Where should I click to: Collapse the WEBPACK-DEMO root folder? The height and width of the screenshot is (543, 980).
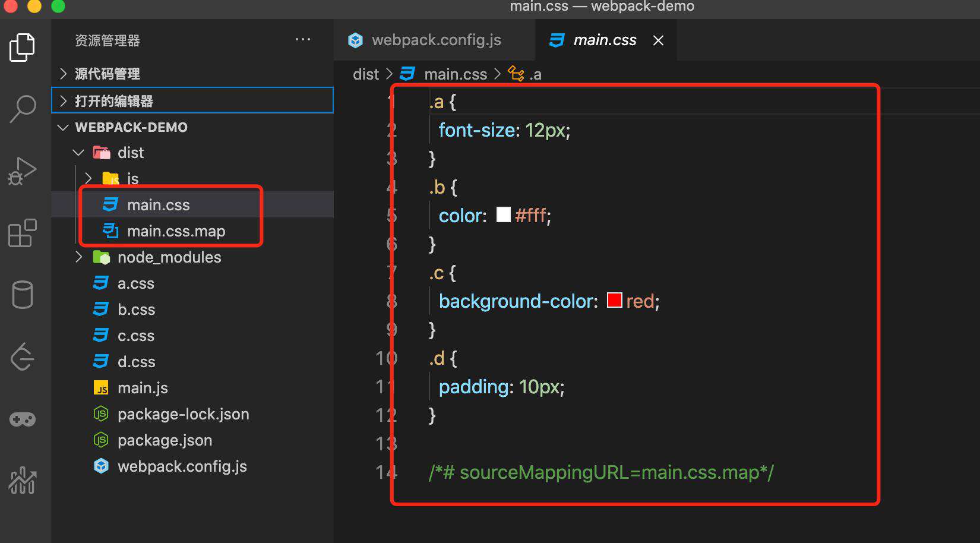192,127
